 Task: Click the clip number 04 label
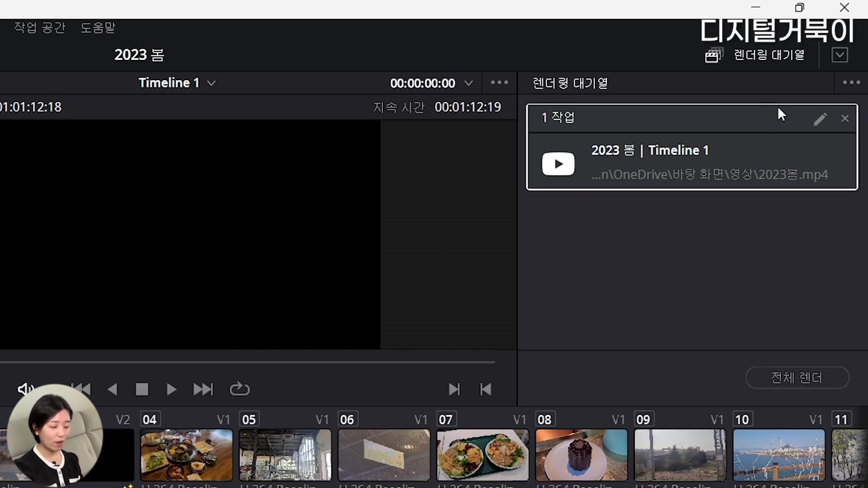(x=150, y=420)
